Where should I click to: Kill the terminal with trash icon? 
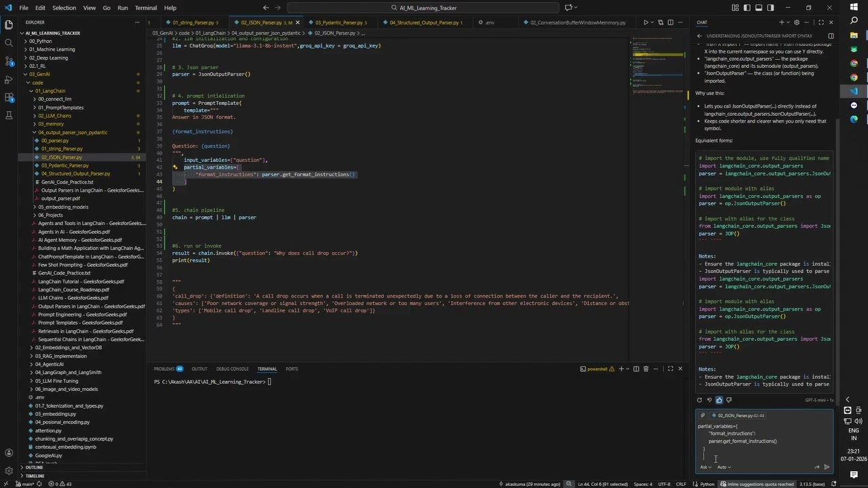coord(646,369)
